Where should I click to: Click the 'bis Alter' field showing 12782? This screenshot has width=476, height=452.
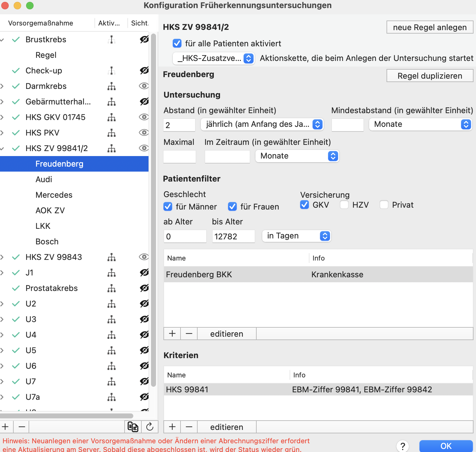[x=233, y=237]
